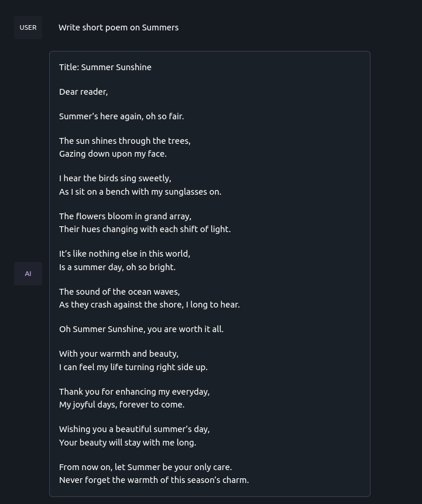Image resolution: width=422 pixels, height=504 pixels.
Task: Click the AI avatar badge
Action: 28,274
